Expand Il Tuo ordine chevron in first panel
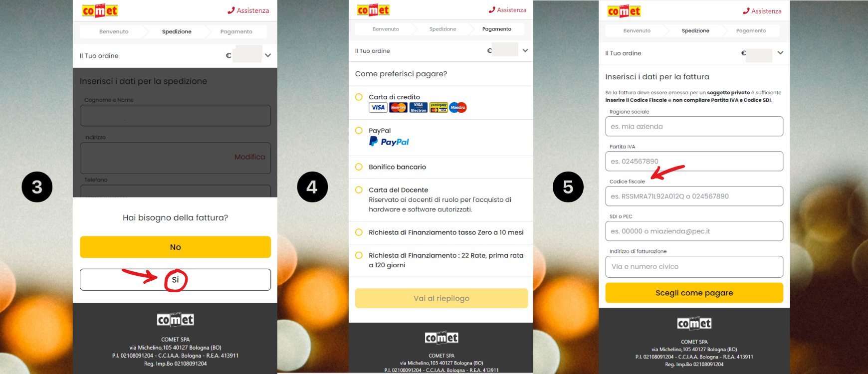Screen dimensions: 868x374 (x=268, y=55)
